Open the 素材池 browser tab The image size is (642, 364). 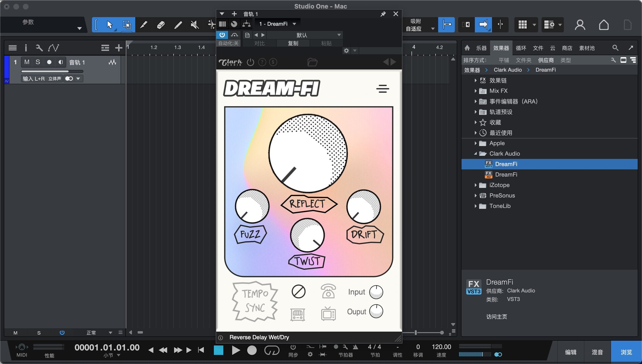pos(587,48)
